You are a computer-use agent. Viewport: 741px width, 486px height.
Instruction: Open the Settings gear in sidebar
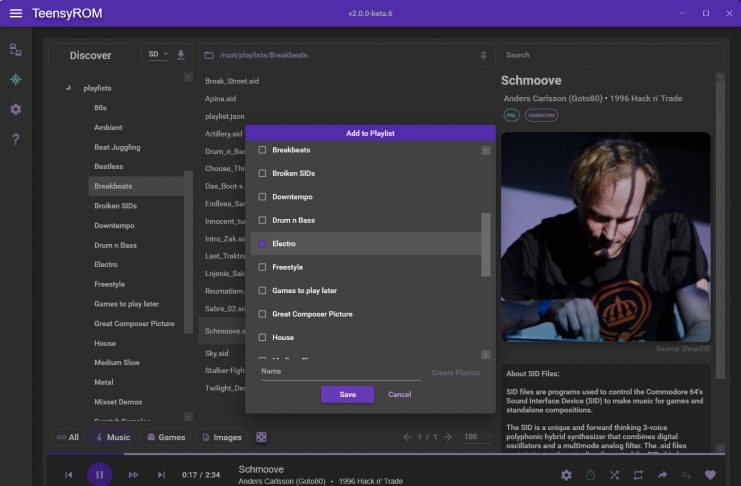point(16,109)
